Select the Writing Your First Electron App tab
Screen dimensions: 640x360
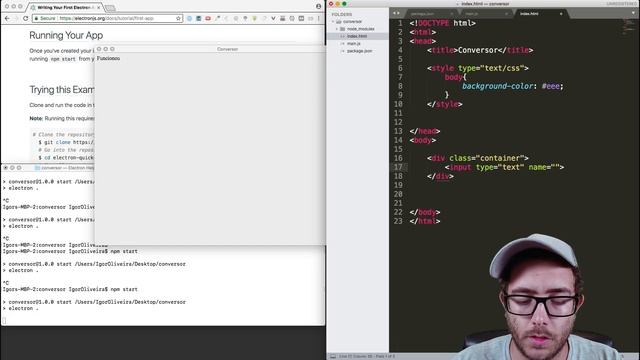click(x=63, y=7)
